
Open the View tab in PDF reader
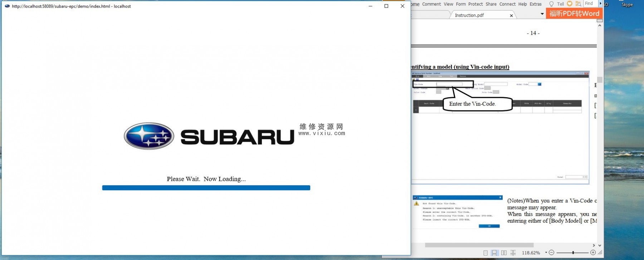point(448,4)
